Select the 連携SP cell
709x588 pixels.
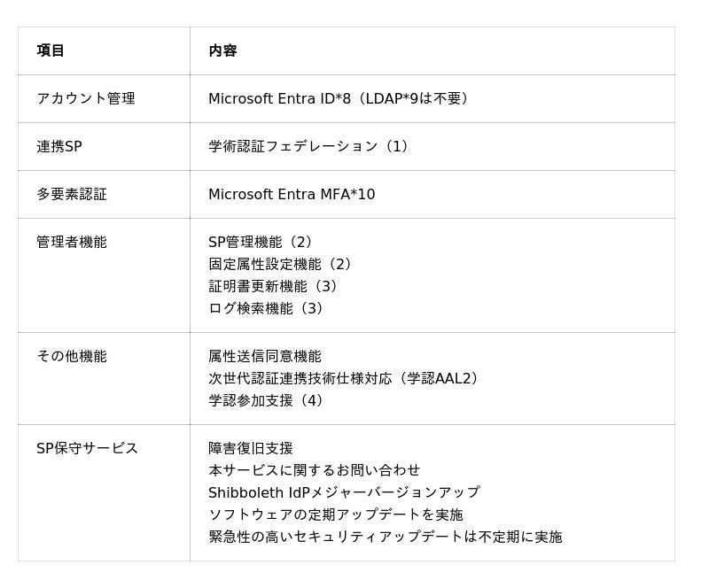(59, 146)
